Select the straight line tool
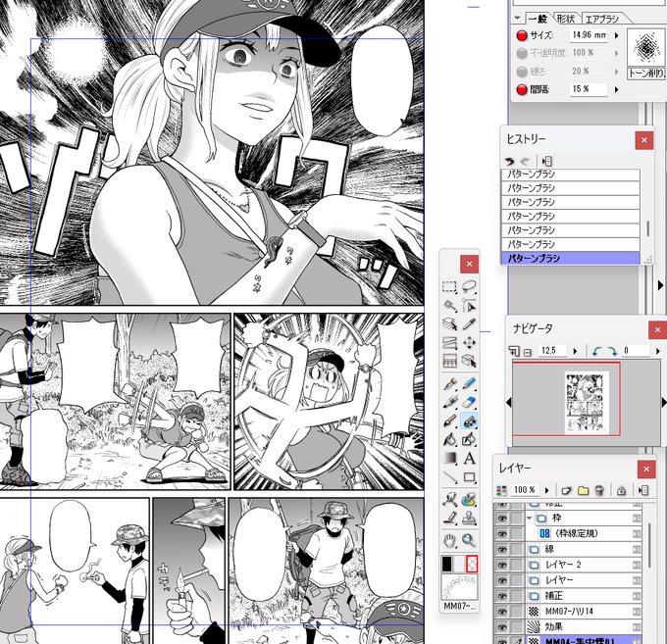Viewport: 667px width, 644px height. 449,476
